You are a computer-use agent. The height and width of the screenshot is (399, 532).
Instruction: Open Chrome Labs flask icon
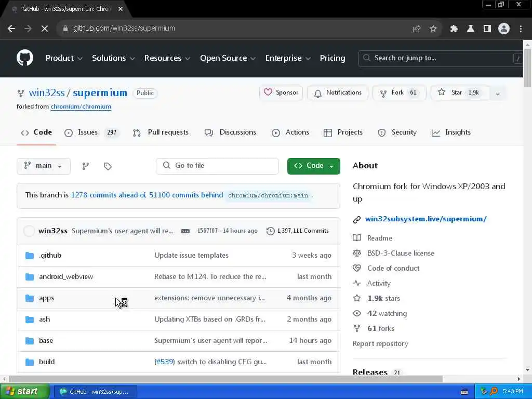[x=470, y=29]
